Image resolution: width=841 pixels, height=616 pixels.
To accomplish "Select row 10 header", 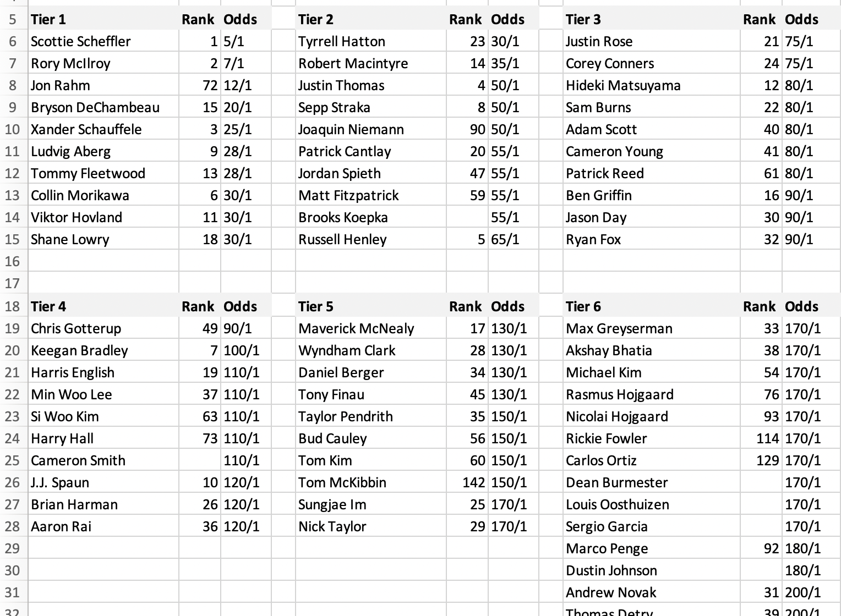I will point(12,129).
